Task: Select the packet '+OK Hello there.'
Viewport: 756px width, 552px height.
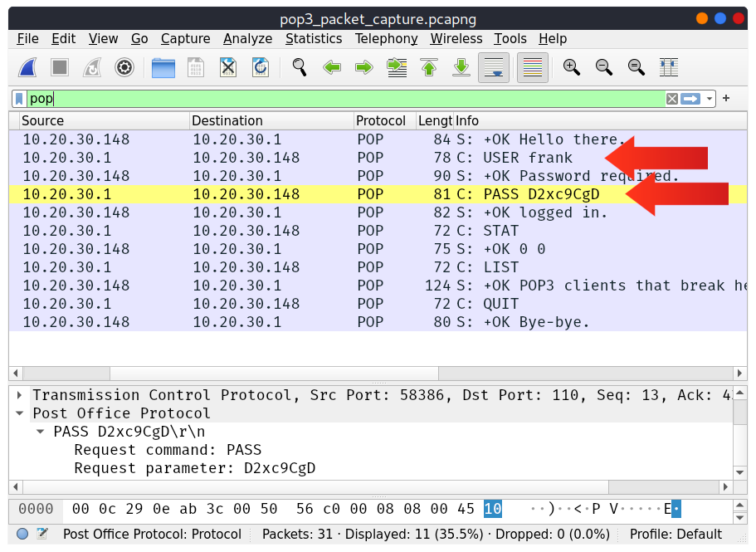Action: [x=378, y=139]
